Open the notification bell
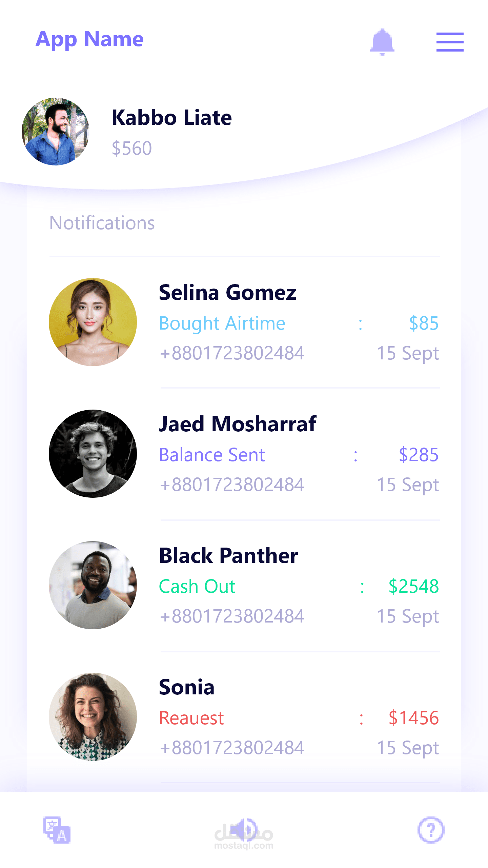 click(382, 42)
